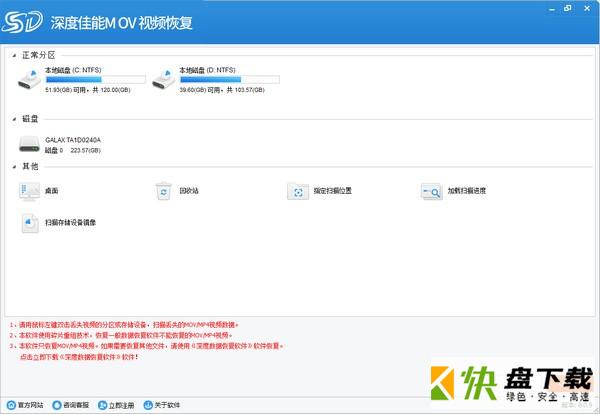Close the MOV video recovery window
This screenshot has width=600, height=414.
[587, 8]
